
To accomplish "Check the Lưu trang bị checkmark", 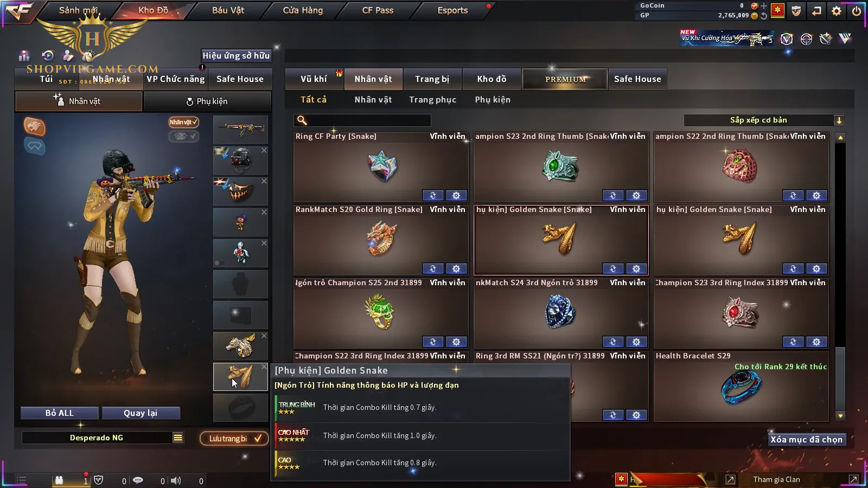I will pyautogui.click(x=258, y=438).
